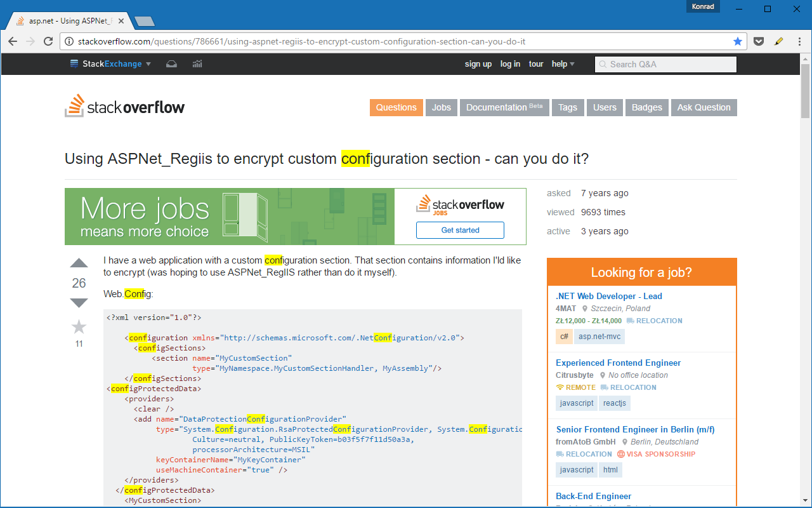Minimize the browser window
812x508 pixels.
click(x=738, y=8)
